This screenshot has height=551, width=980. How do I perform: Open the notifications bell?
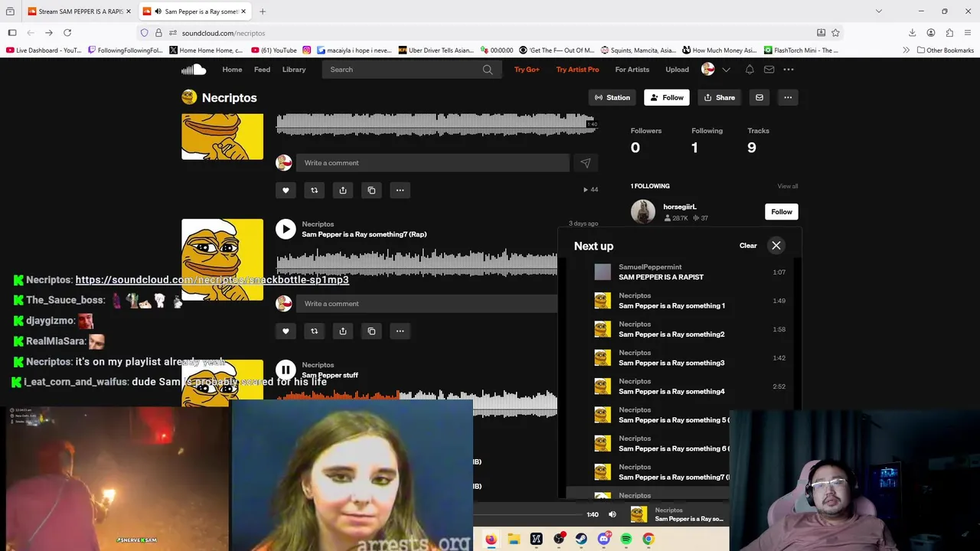click(x=750, y=70)
